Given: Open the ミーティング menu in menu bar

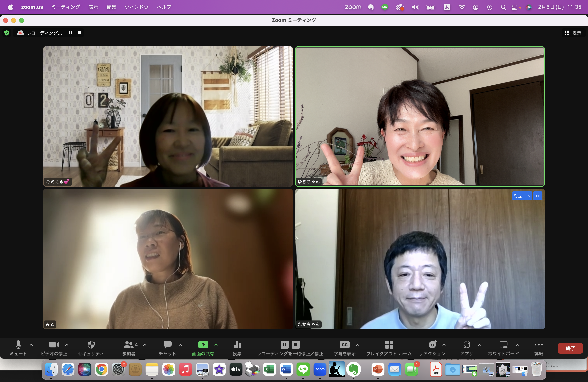Looking at the screenshot, I should [66, 7].
